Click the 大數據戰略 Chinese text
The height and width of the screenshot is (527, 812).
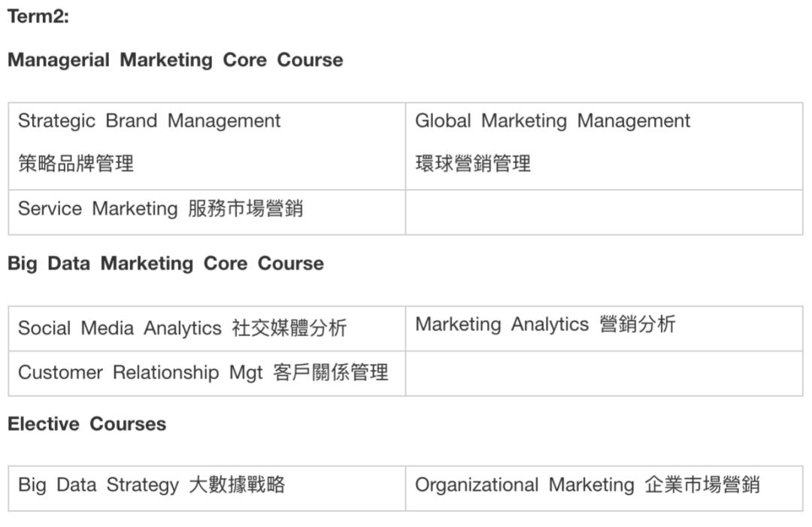(x=237, y=485)
